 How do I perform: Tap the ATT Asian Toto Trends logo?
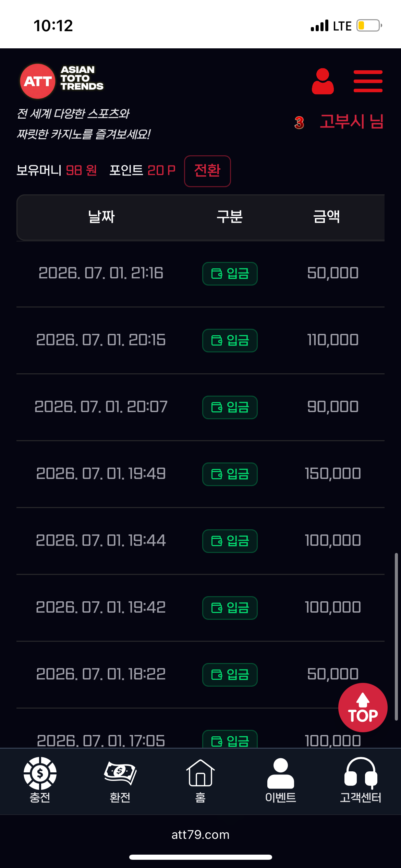tap(62, 81)
